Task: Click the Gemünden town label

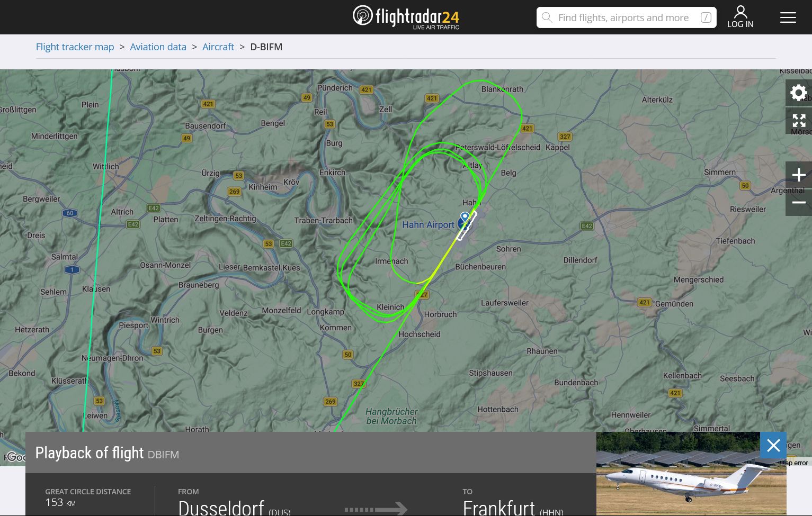Action: click(674, 304)
